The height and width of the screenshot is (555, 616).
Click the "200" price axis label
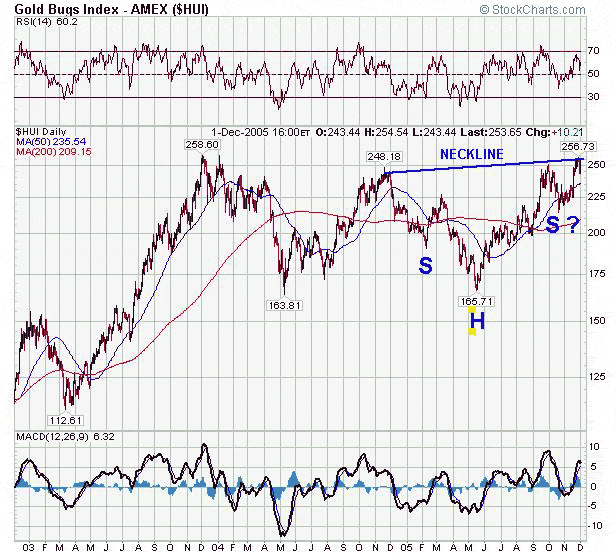tap(597, 232)
